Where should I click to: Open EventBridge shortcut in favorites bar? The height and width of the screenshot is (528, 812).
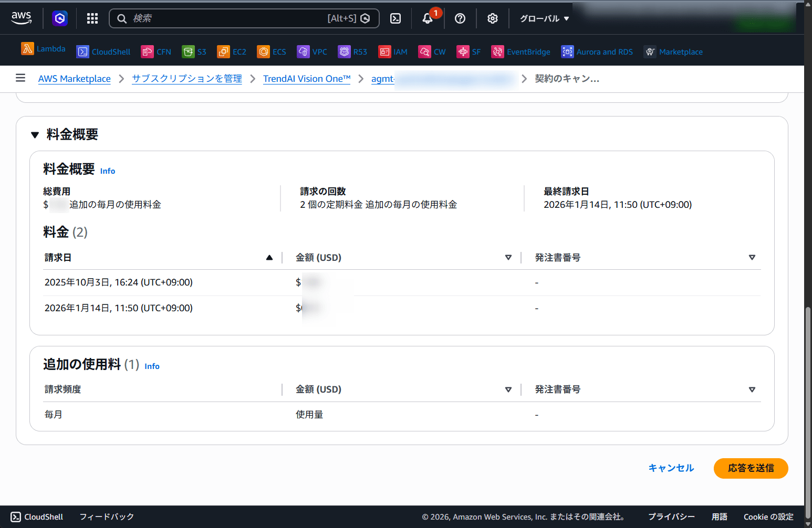[521, 52]
